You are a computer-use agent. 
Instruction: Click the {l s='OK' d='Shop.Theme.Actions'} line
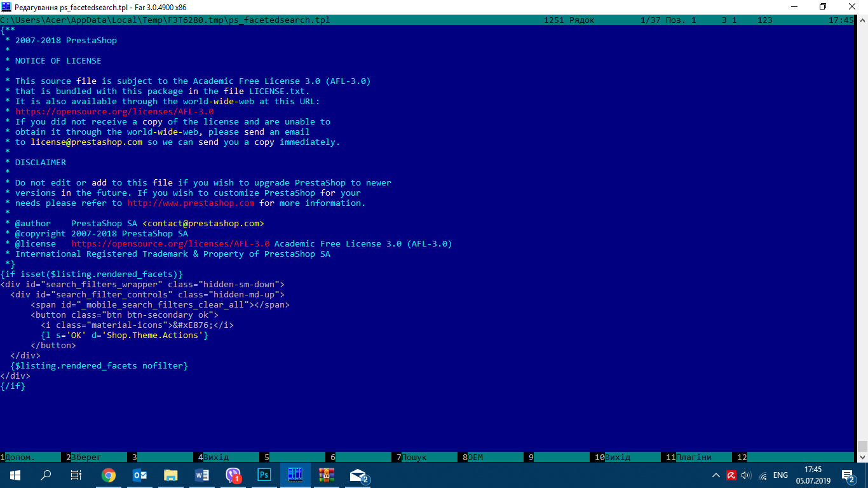coord(125,335)
